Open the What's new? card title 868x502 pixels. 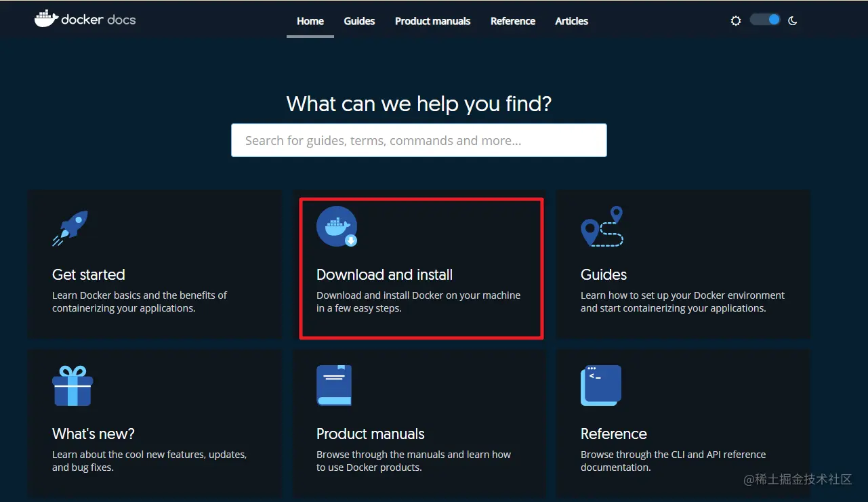coord(94,434)
